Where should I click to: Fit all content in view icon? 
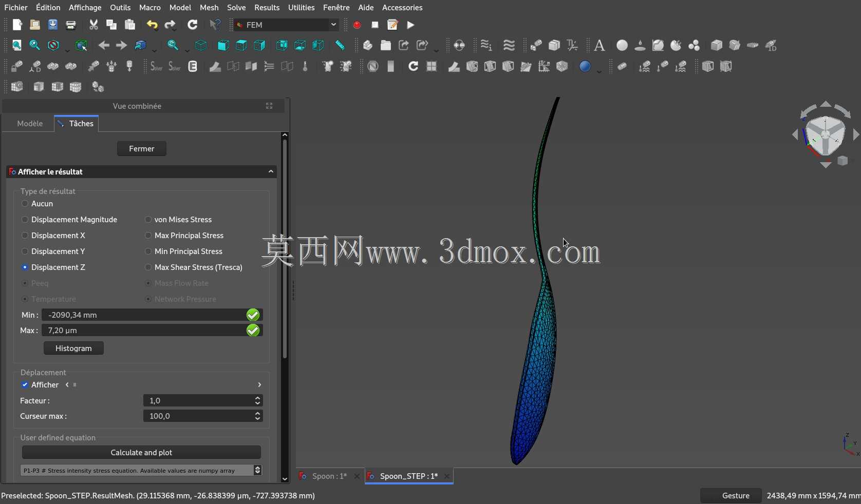pyautogui.click(x=17, y=45)
